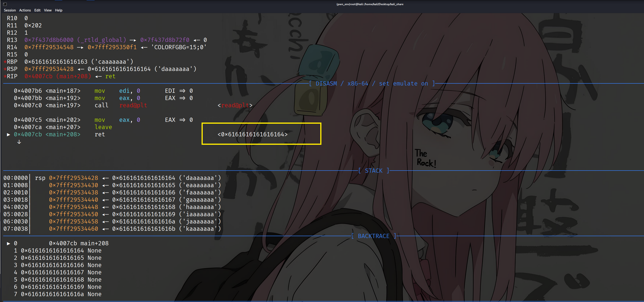644x302 pixels.
Task: Click the stack string ('jaaaaaaa')
Action: [x=200, y=221]
